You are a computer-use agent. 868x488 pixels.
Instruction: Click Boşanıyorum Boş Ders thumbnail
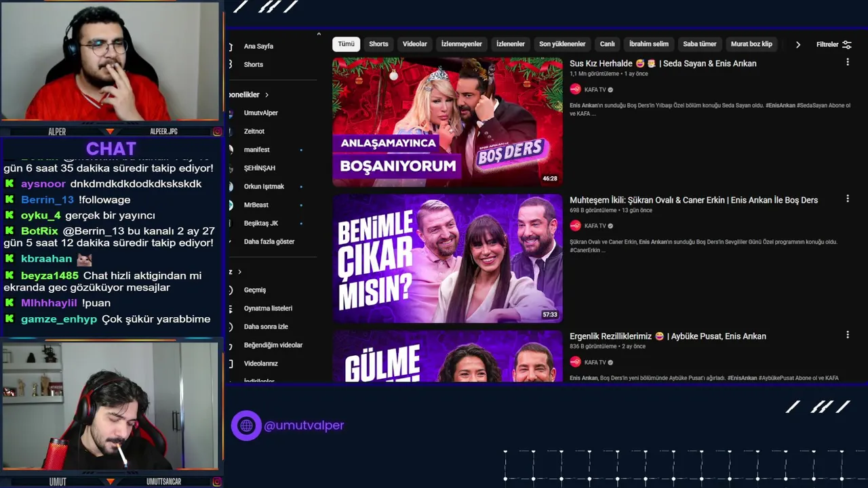click(x=448, y=122)
